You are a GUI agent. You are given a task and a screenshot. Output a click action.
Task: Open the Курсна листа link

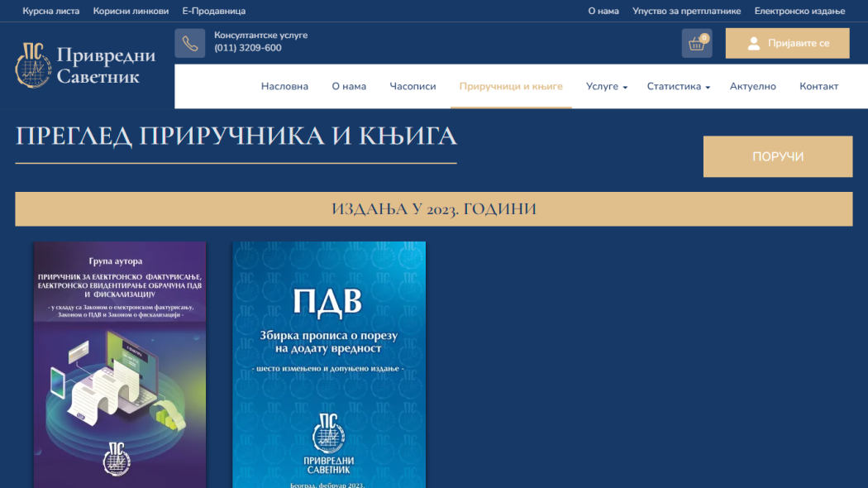50,11
